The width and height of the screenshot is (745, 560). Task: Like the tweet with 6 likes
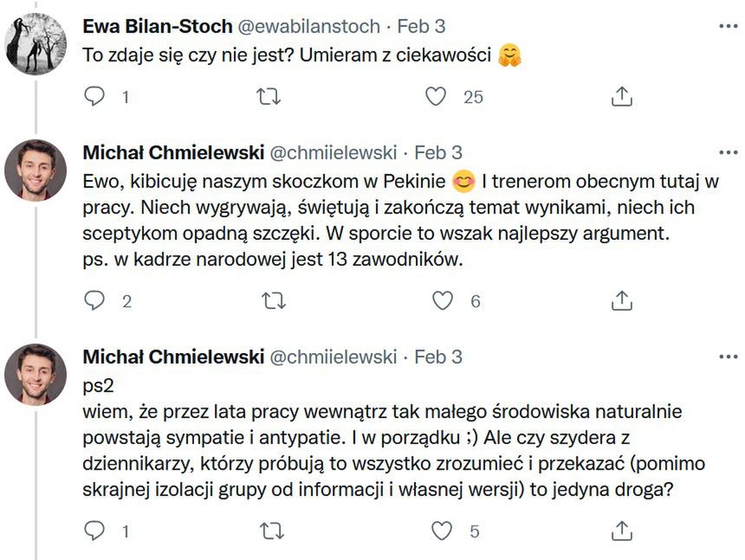click(443, 300)
